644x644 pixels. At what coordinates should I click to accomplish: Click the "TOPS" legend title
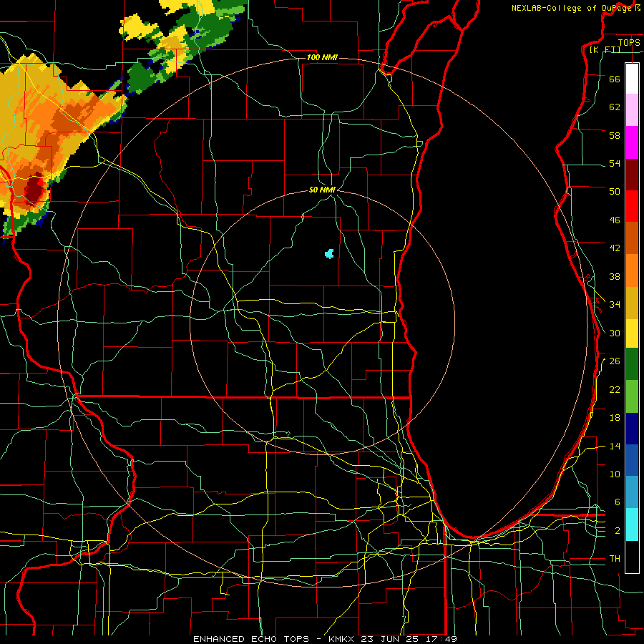click(629, 42)
